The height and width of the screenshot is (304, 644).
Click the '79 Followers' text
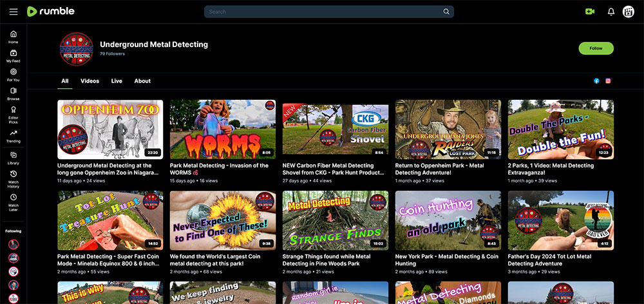(113, 54)
